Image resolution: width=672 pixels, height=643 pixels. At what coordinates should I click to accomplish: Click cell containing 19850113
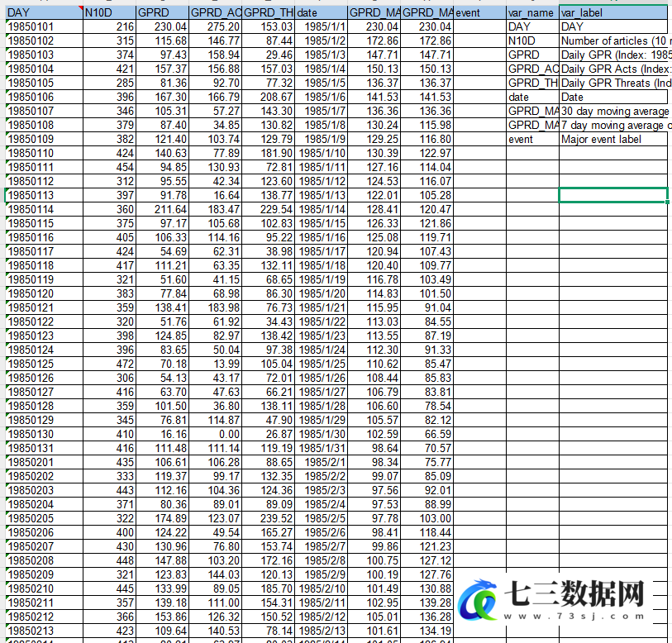[x=44, y=195]
